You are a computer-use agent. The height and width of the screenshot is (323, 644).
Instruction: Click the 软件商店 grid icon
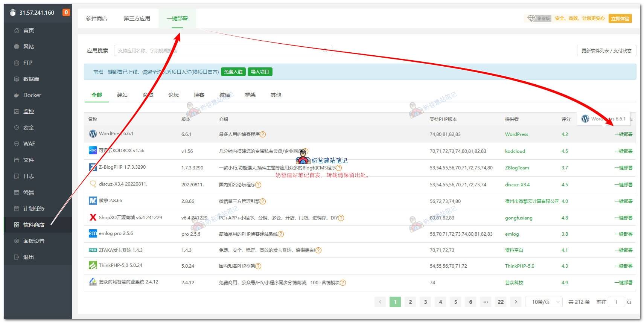point(17,225)
